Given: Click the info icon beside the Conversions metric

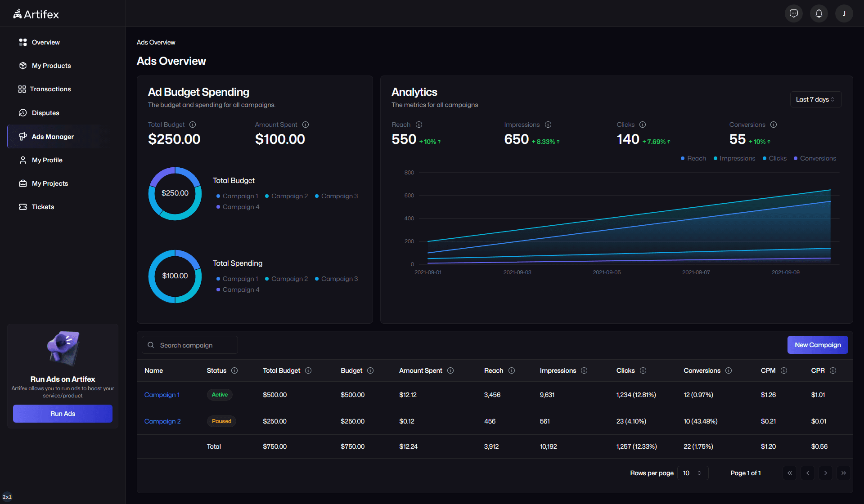Looking at the screenshot, I should click(774, 125).
